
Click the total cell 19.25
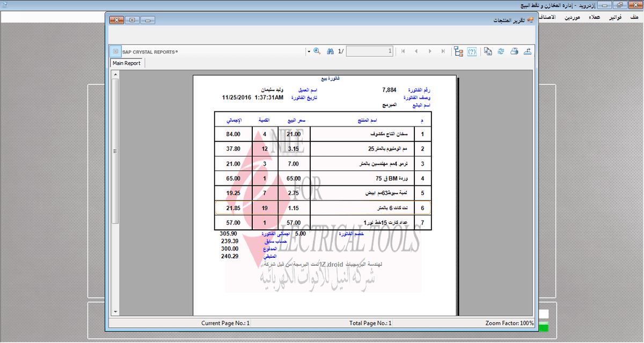point(233,193)
